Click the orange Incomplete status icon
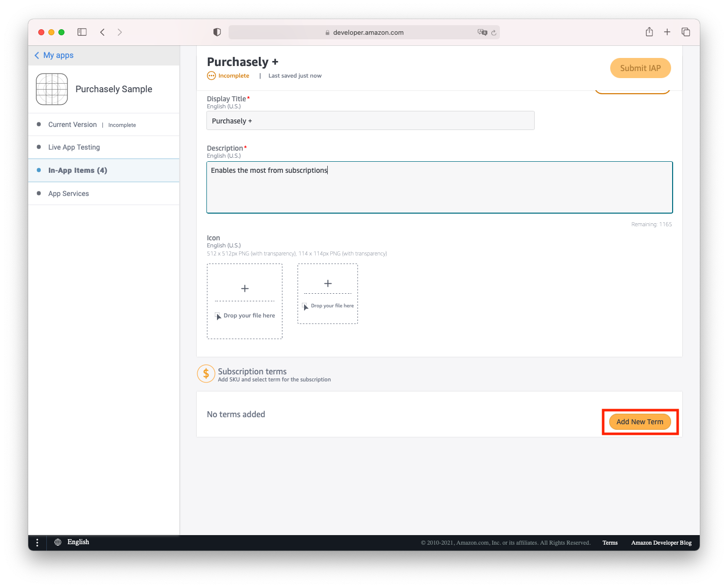This screenshot has height=588, width=728. 211,76
